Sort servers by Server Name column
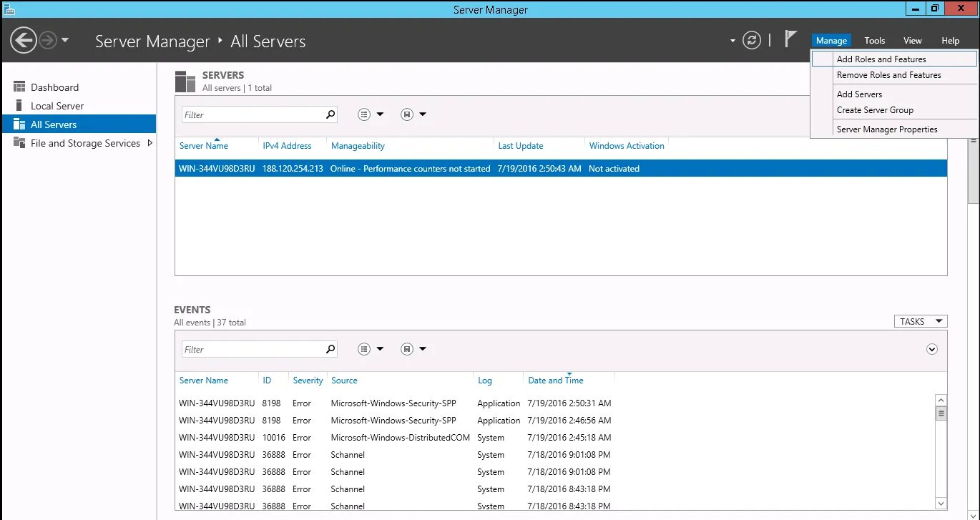980x520 pixels. tap(204, 146)
